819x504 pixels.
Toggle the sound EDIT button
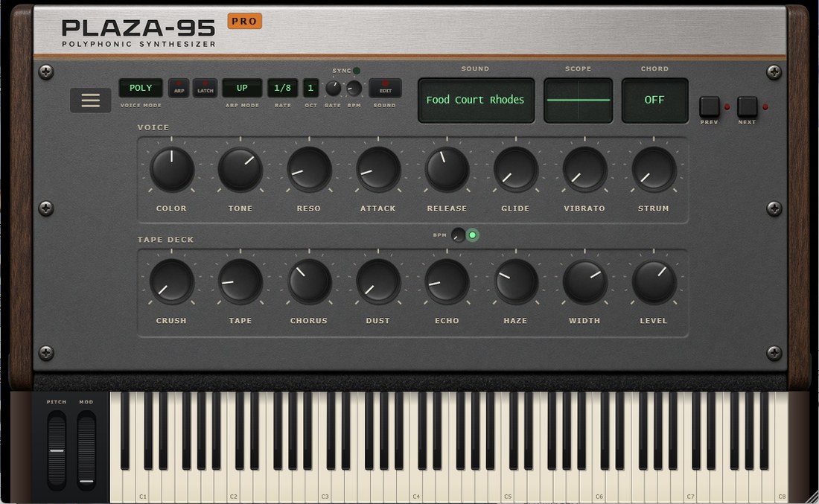[x=386, y=88]
